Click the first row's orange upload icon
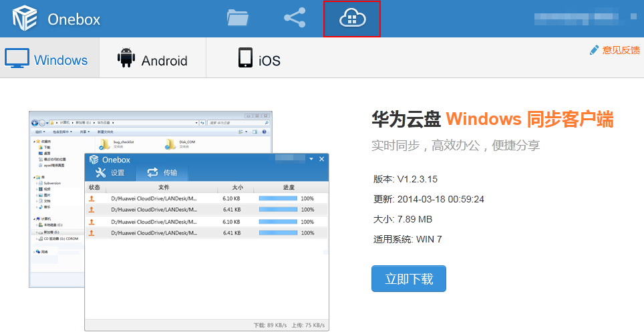Image resolution: width=644 pixels, height=332 pixels. [x=92, y=198]
